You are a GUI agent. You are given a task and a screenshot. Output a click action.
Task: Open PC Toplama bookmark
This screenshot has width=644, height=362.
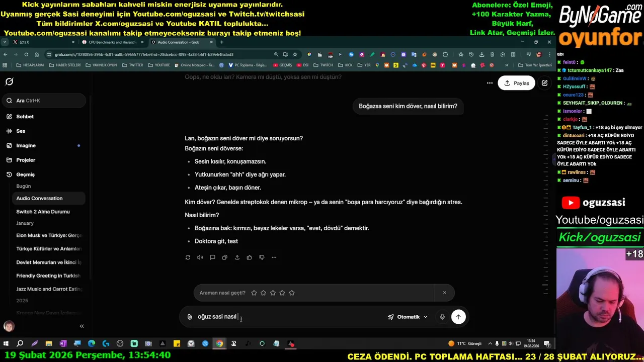248,65
